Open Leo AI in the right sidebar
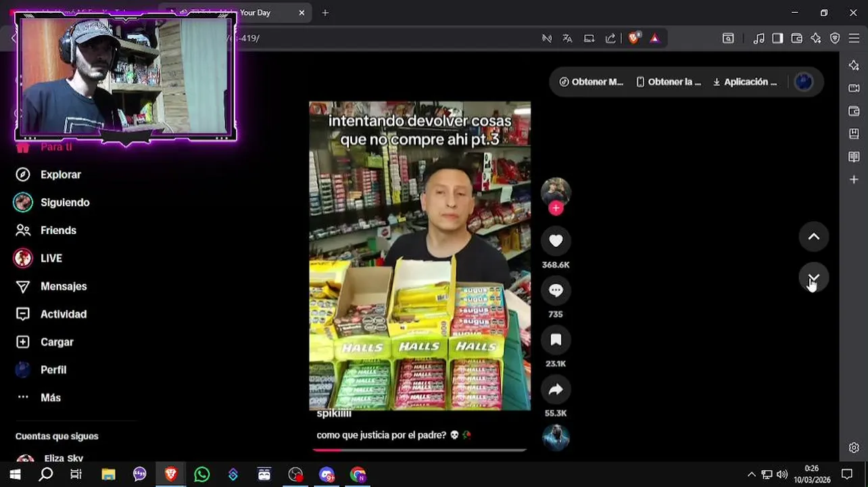868x487 pixels. point(854,65)
